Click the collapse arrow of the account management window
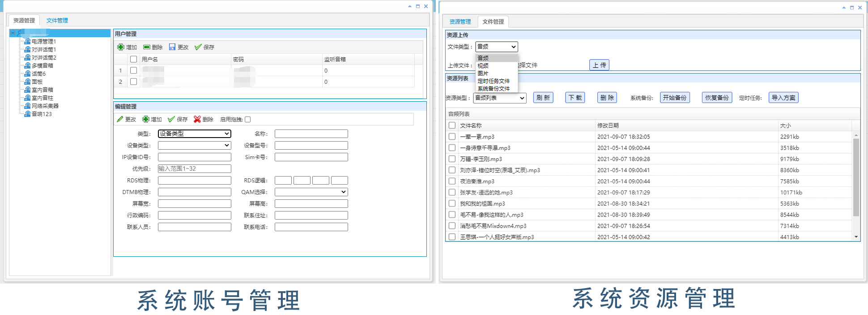The image size is (868, 315). [x=410, y=6]
